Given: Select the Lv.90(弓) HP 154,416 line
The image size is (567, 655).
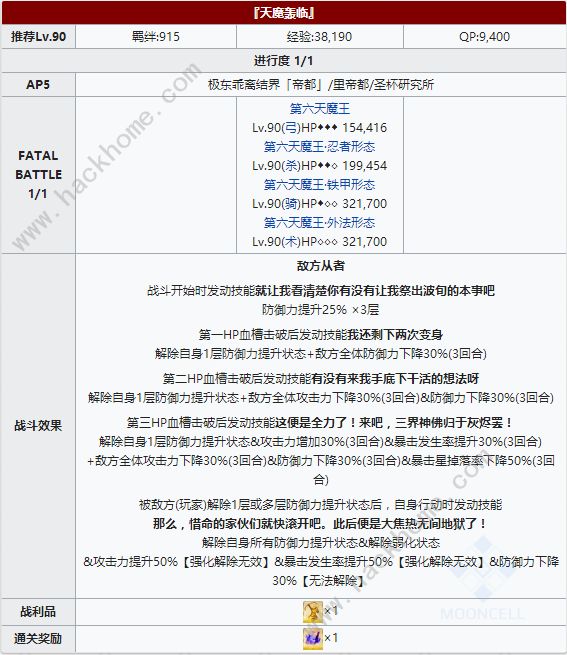Looking at the screenshot, I should 320,128.
